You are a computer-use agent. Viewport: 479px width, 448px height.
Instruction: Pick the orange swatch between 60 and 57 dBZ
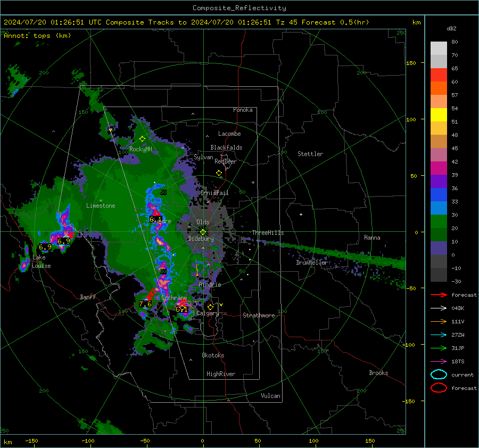[x=439, y=88]
